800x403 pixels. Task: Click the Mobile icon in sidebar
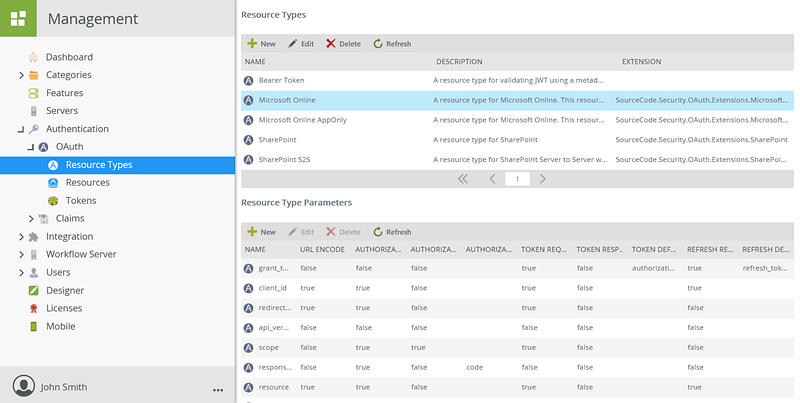[34, 327]
